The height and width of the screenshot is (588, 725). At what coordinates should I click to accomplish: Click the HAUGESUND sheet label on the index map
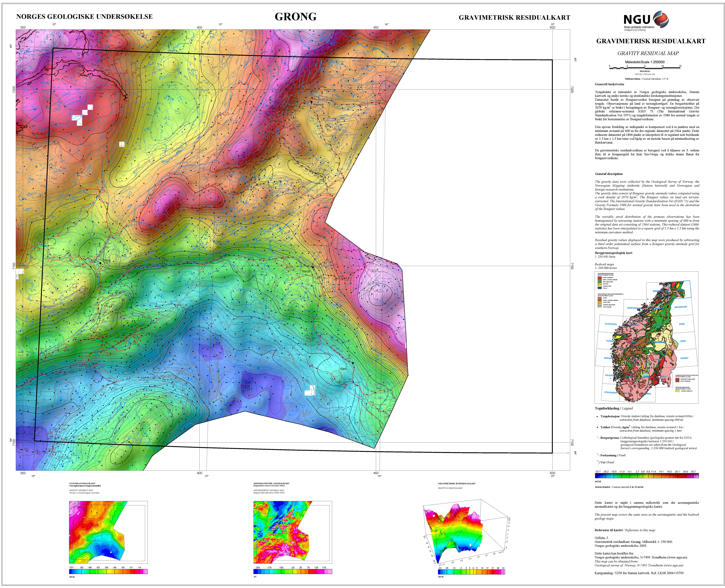click(x=612, y=375)
